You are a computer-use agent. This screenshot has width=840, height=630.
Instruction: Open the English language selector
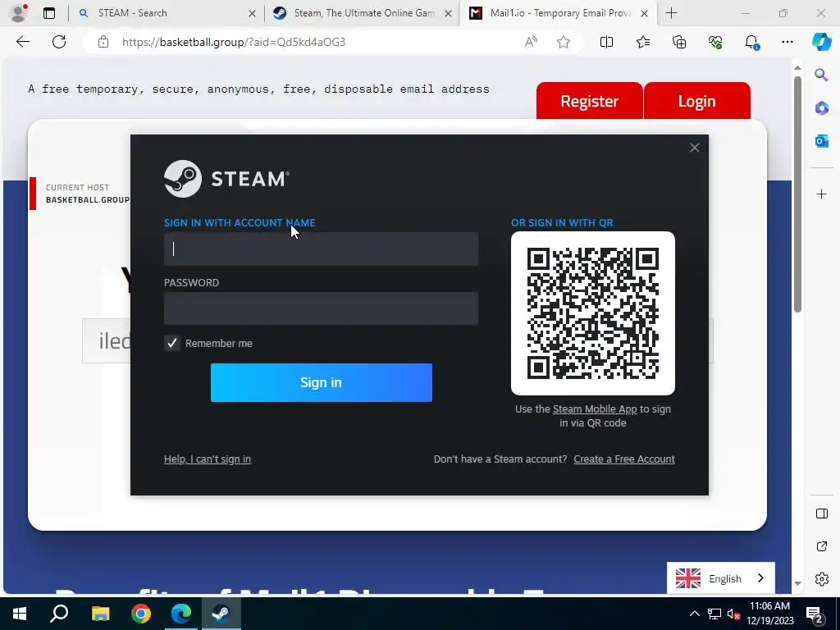coord(720,578)
